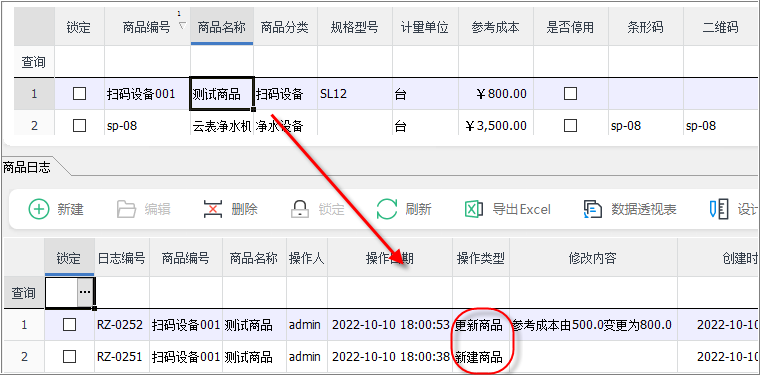Click the 扫码设备 category cell
This screenshot has width=760, height=375.
[x=285, y=94]
